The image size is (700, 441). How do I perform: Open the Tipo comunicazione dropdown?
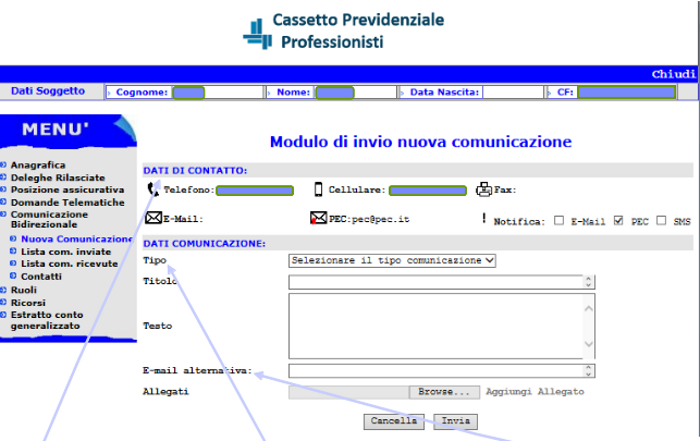pyautogui.click(x=392, y=260)
